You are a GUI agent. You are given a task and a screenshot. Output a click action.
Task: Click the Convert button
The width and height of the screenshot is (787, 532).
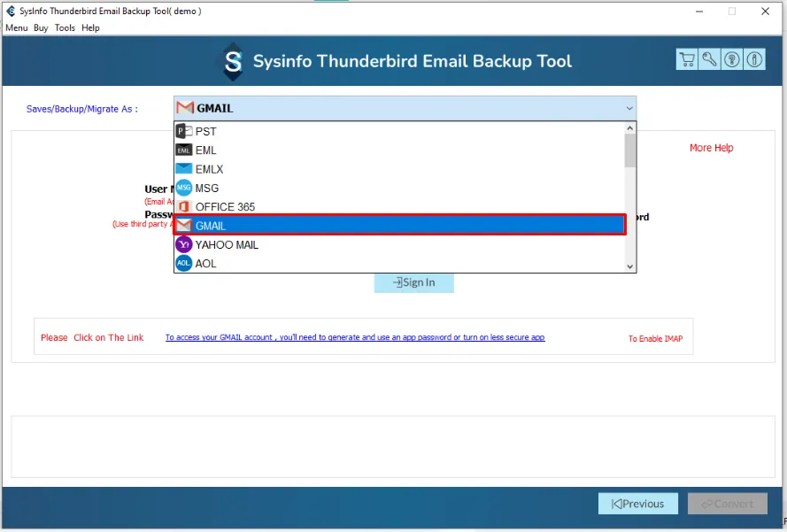click(728, 504)
